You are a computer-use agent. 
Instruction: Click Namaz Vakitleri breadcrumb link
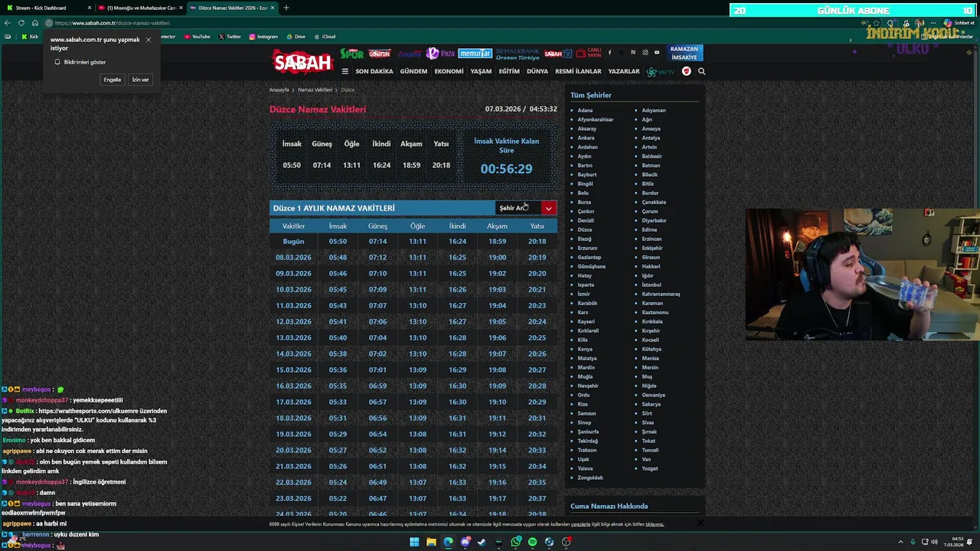pos(315,90)
